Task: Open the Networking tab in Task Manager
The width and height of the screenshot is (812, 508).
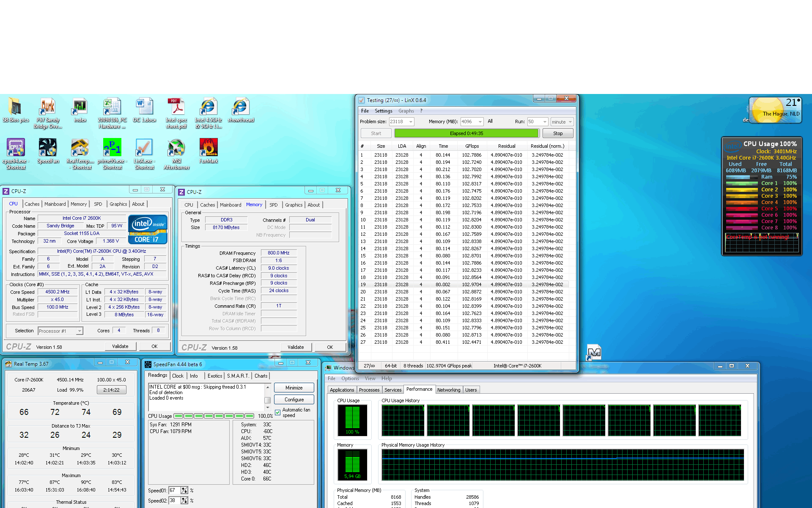Action: tap(449, 390)
